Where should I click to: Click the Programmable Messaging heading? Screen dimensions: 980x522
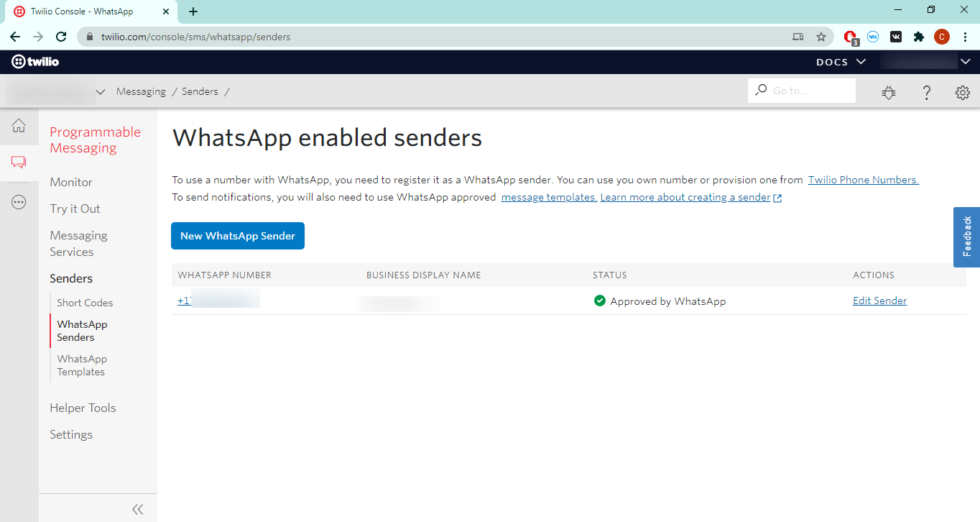(95, 139)
